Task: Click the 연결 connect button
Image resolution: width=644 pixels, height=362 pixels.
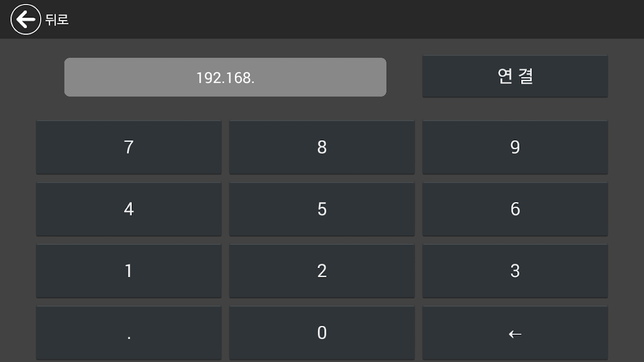Action: coord(515,76)
